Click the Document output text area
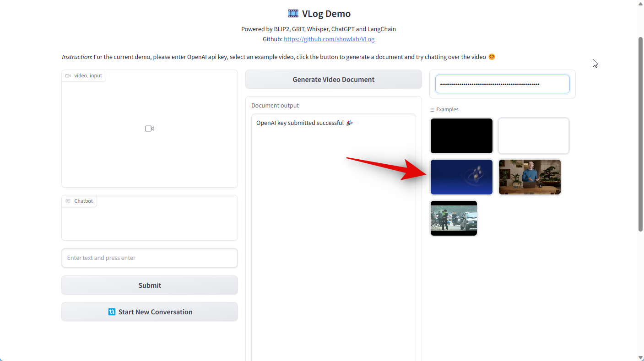 333,237
